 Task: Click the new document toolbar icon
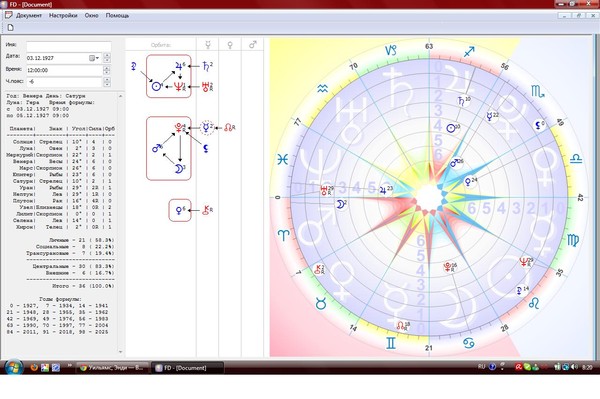tap(10, 27)
